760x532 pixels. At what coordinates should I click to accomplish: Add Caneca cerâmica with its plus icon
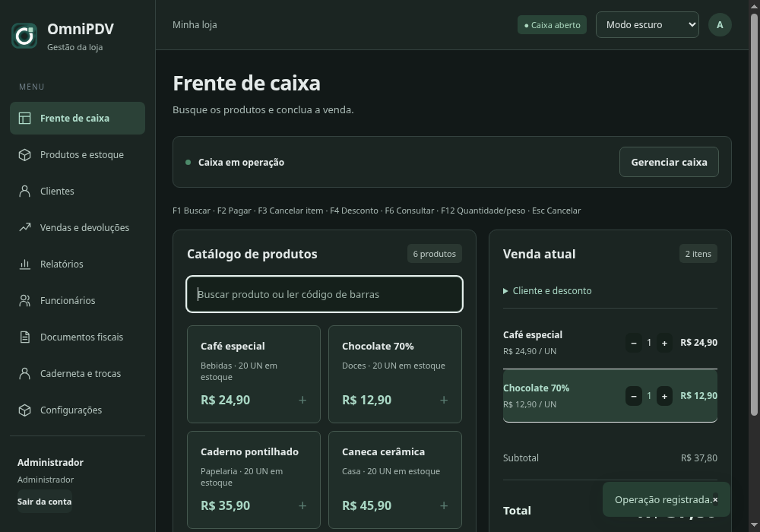[x=444, y=505]
